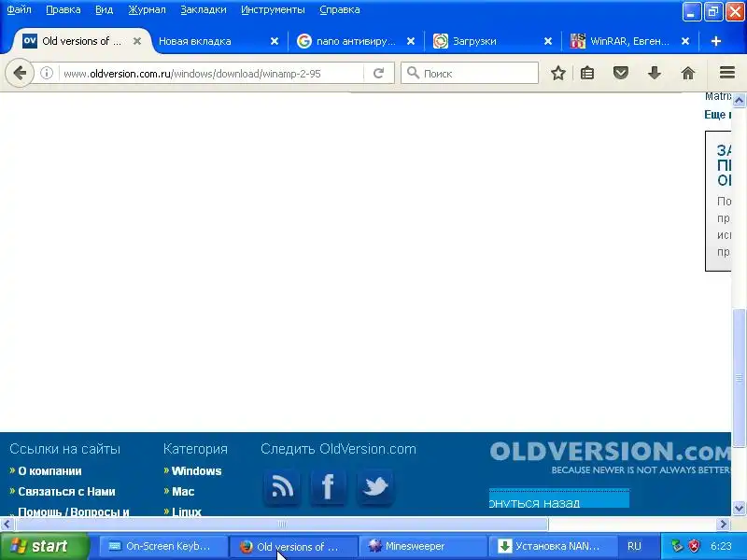
Task: Close the Загрузки tab
Action: [x=548, y=41]
